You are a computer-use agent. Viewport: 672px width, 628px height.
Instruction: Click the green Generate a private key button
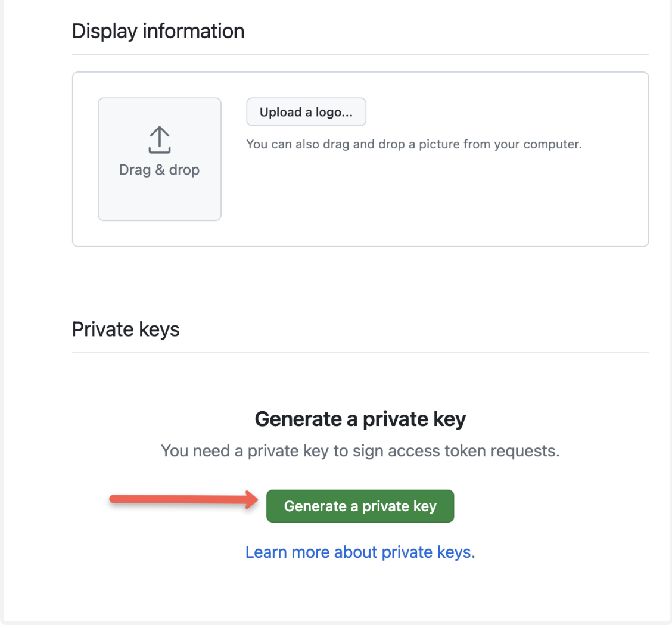pyautogui.click(x=360, y=506)
